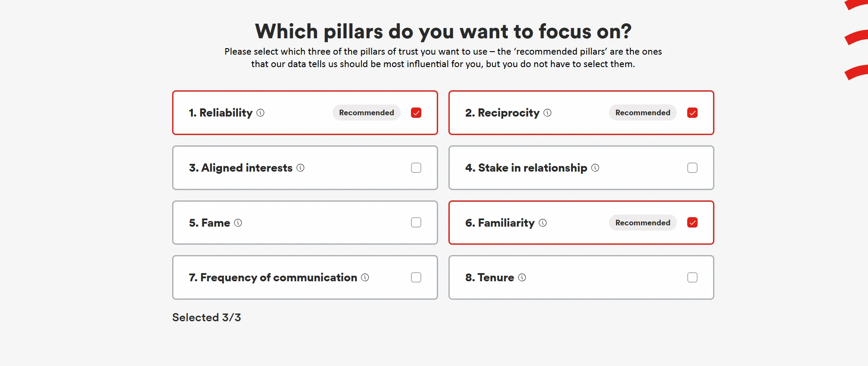
Task: Uncheck the Reciprocity checkbox
Action: 692,113
